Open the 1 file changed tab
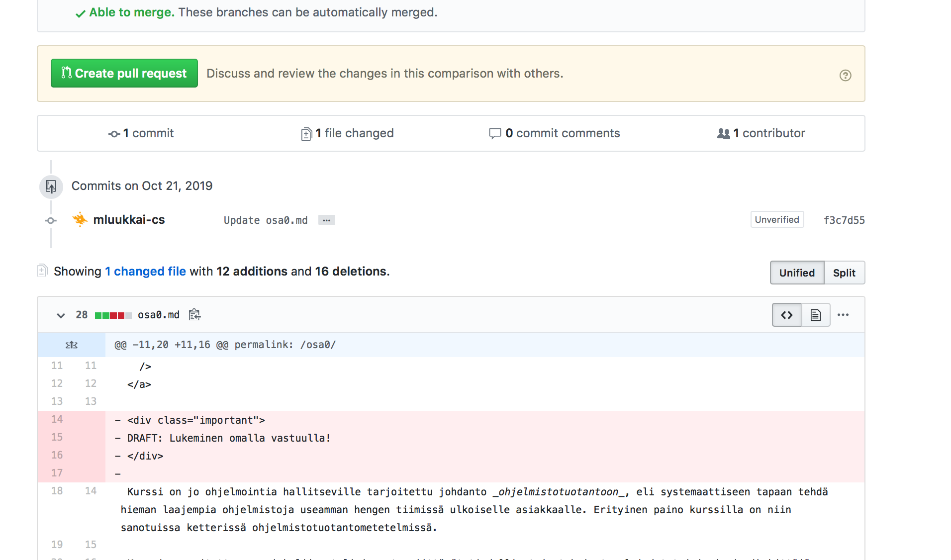Screen dimensions: 951x560 (347, 133)
